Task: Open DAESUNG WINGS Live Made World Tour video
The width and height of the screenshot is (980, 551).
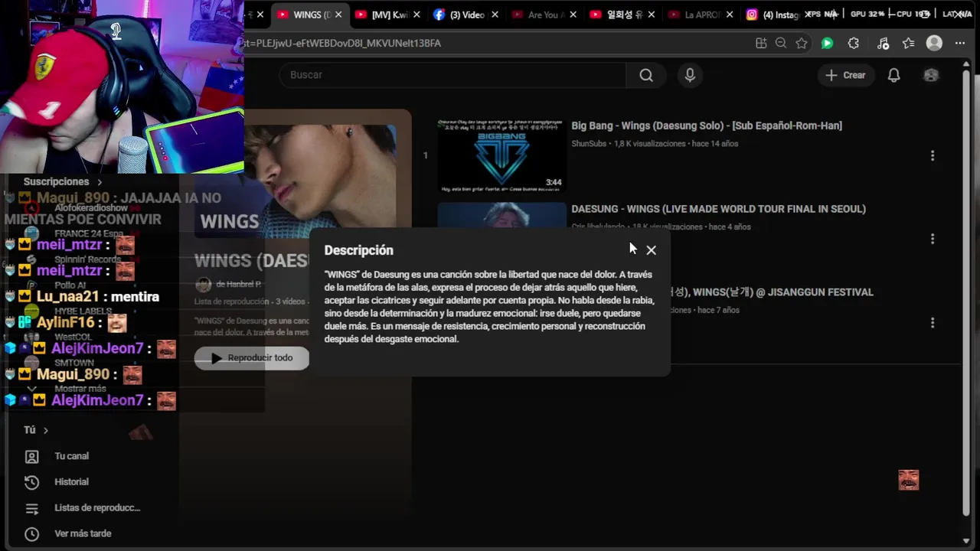Action: [718, 209]
